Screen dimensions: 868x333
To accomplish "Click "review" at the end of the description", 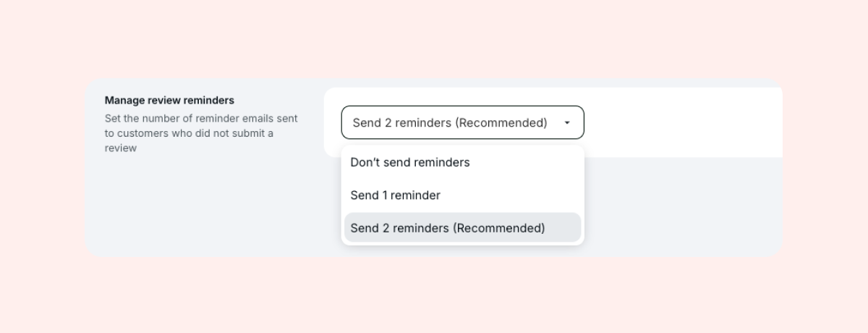I will (121, 148).
